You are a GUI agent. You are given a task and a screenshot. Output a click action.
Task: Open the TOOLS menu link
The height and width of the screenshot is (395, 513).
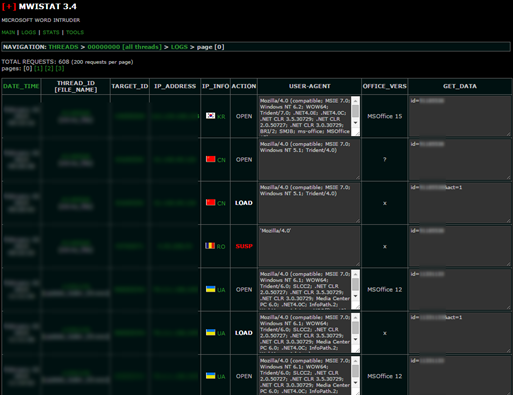(75, 32)
